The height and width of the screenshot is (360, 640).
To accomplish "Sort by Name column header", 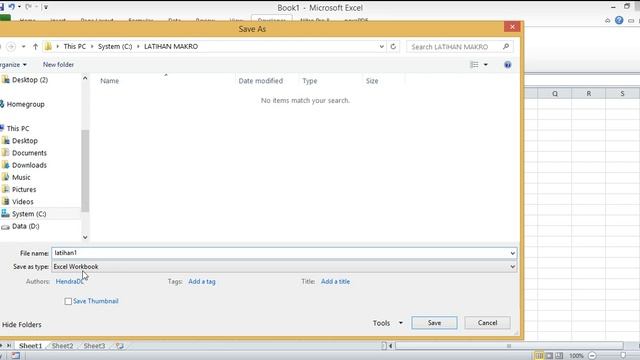I will point(109,81).
